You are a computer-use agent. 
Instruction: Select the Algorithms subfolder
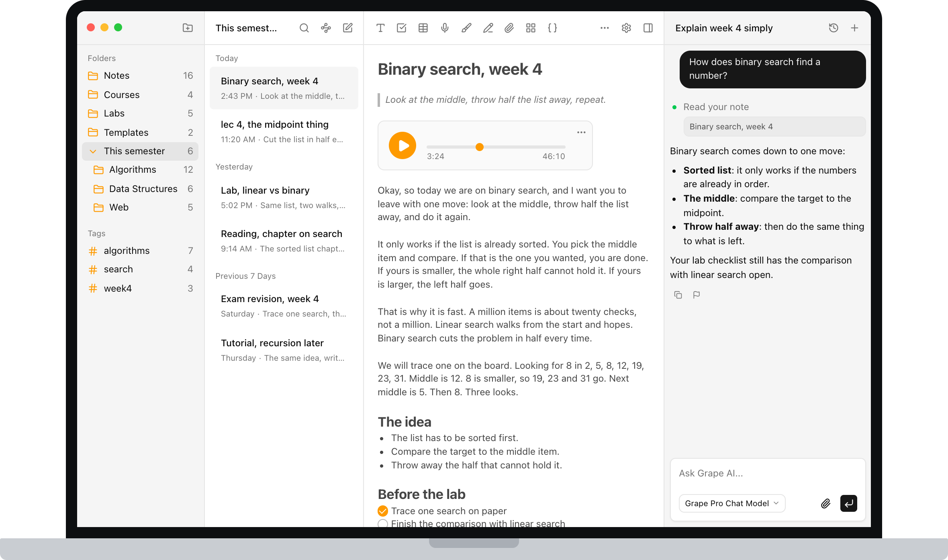(140, 170)
